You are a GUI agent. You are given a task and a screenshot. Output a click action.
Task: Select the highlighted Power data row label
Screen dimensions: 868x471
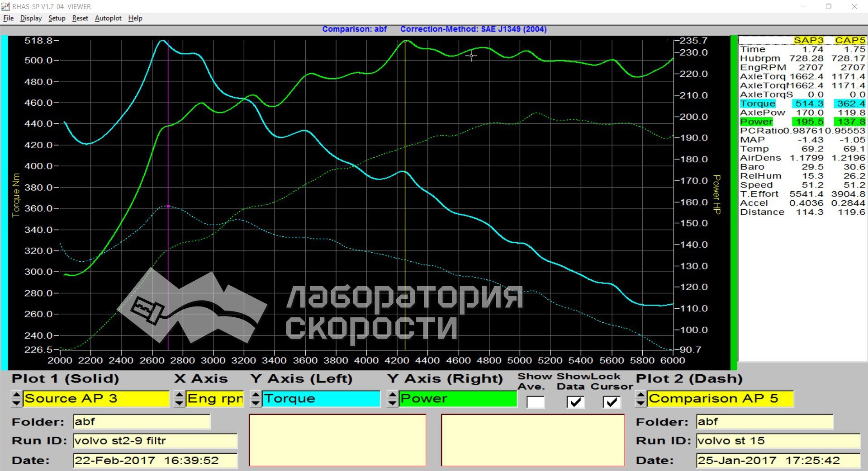tap(756, 122)
